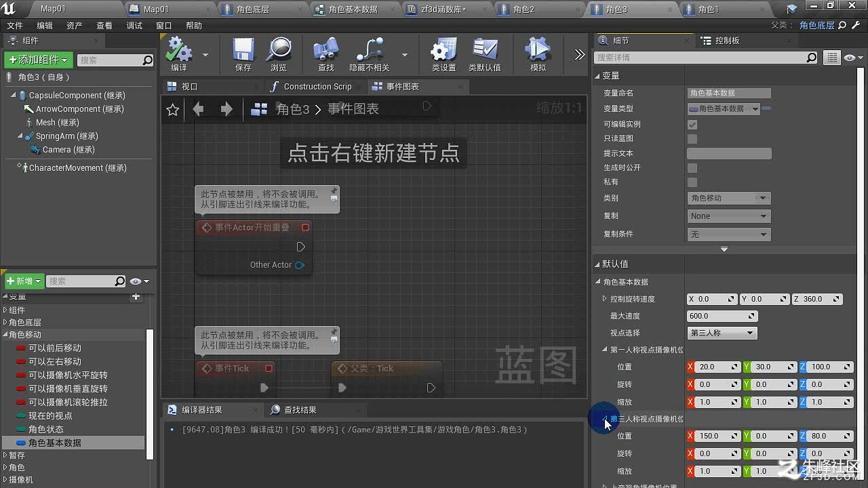
Task: Toggle the 可编辑实例 checkbox
Action: pyautogui.click(x=692, y=125)
